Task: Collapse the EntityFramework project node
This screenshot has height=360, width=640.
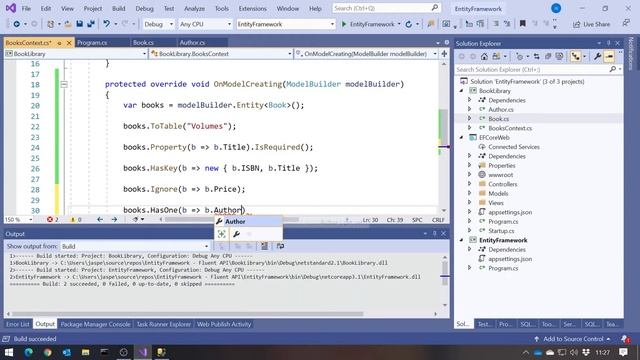Action: (x=462, y=240)
